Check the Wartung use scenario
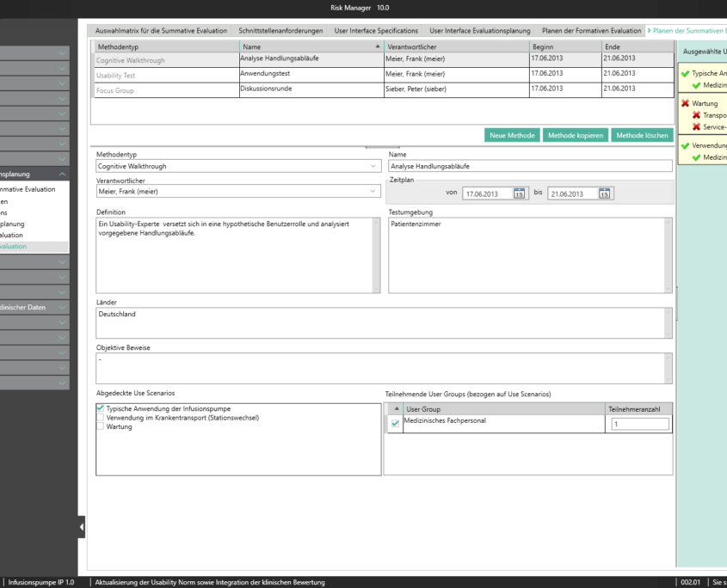This screenshot has height=588, width=727. 101,426
